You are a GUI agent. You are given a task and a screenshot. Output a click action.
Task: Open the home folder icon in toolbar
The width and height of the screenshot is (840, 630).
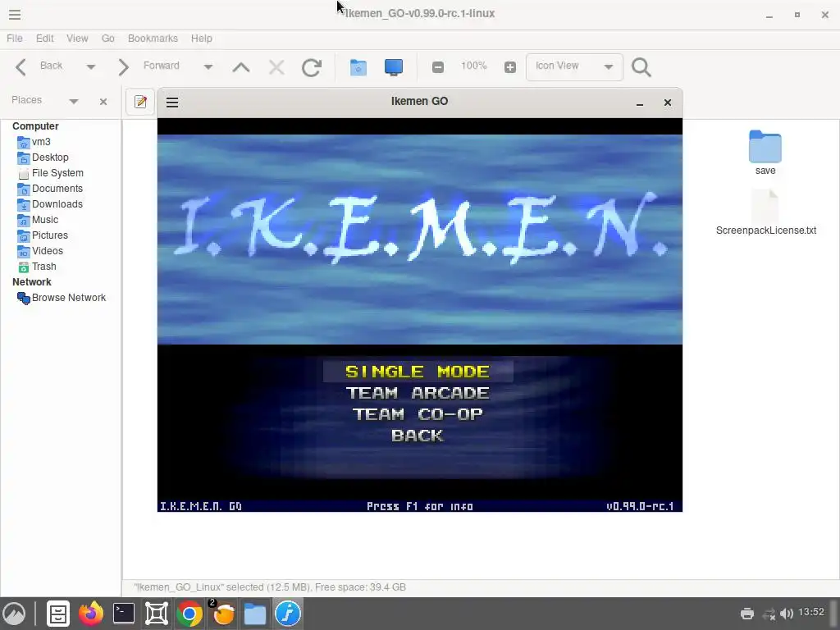(x=358, y=67)
